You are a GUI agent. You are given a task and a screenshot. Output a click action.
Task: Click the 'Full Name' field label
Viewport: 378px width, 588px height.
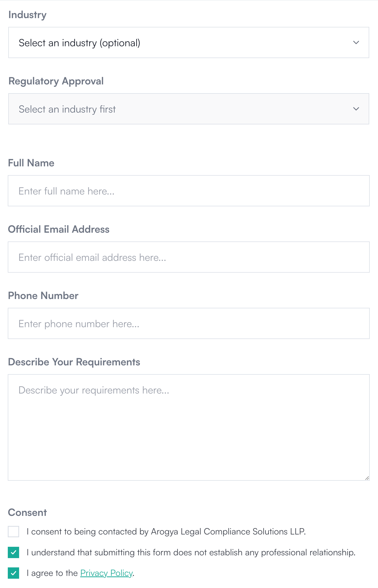(31, 163)
